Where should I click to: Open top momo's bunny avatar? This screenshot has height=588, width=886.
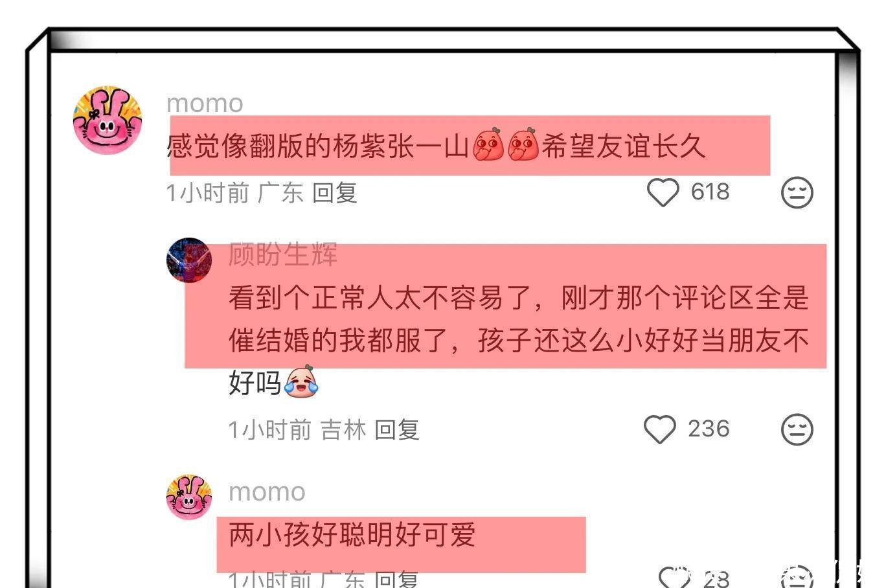[108, 120]
